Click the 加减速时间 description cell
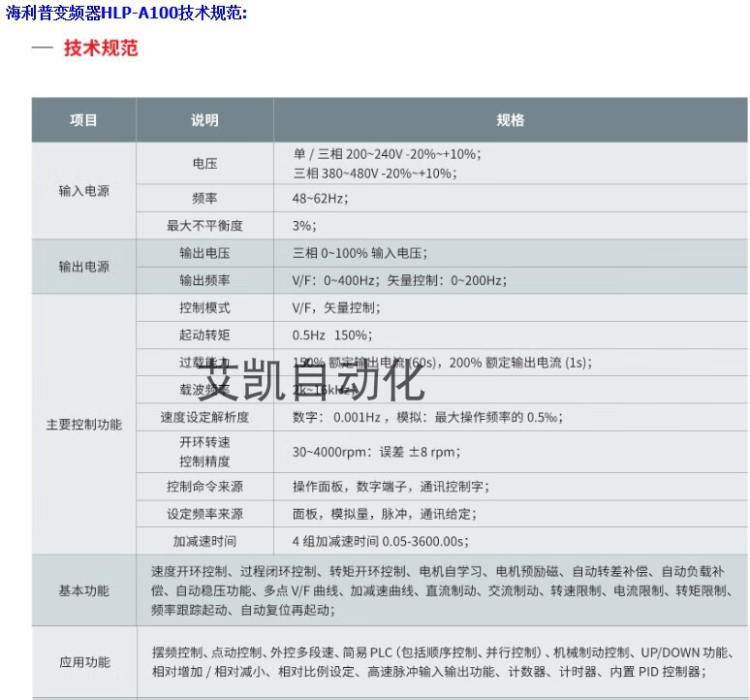This screenshot has width=750, height=700. pyautogui.click(x=204, y=541)
